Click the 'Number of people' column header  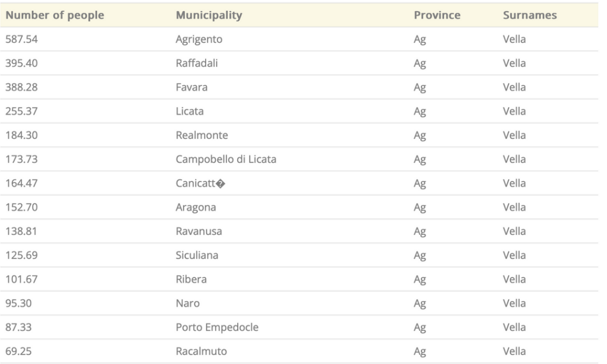55,15
